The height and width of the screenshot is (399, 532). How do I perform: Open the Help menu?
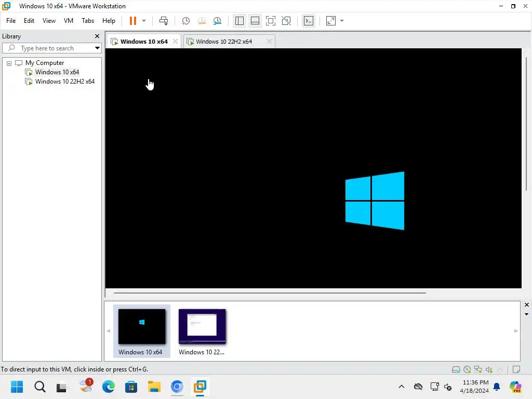pos(109,21)
